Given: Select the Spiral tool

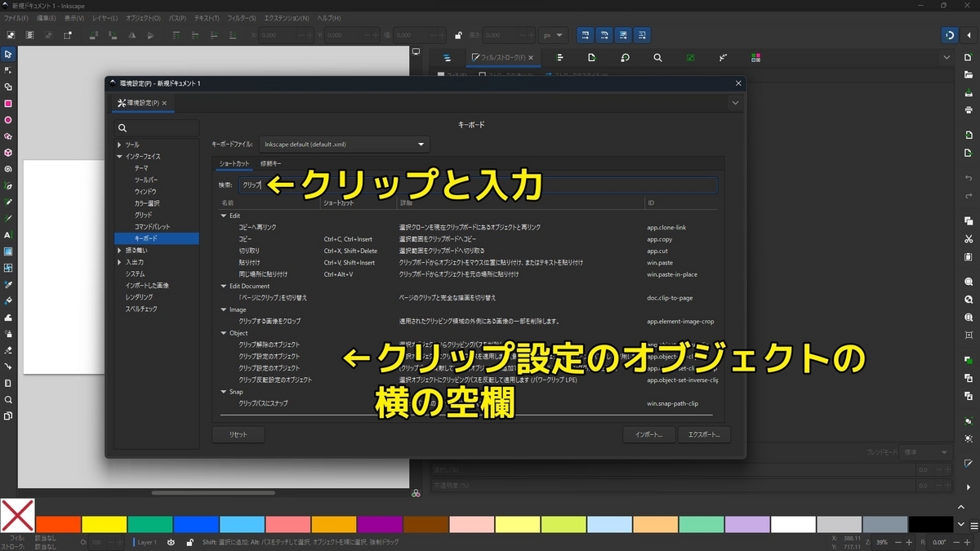Looking at the screenshot, I should pyautogui.click(x=8, y=168).
